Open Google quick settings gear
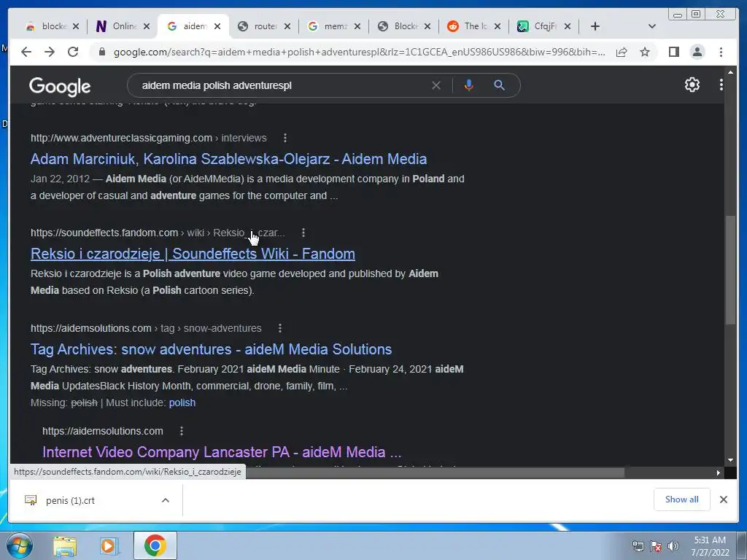 tap(692, 85)
